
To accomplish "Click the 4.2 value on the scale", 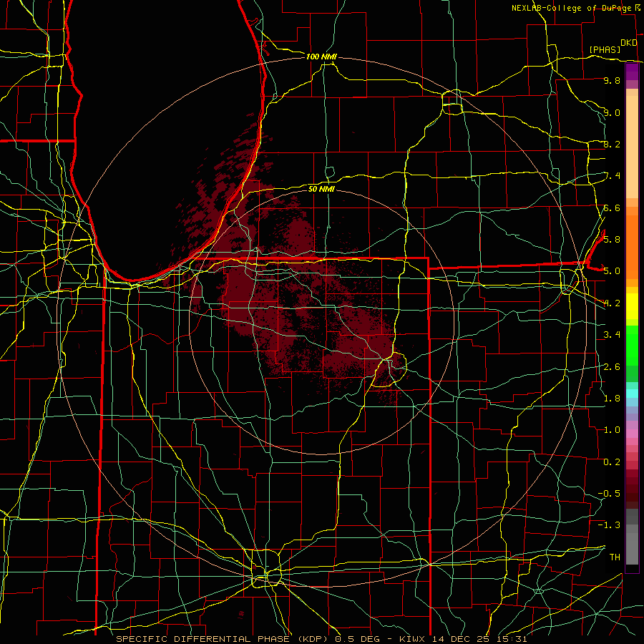I will (612, 303).
